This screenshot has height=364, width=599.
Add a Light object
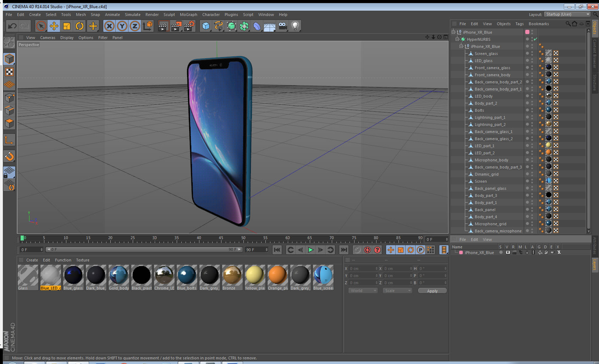295,26
